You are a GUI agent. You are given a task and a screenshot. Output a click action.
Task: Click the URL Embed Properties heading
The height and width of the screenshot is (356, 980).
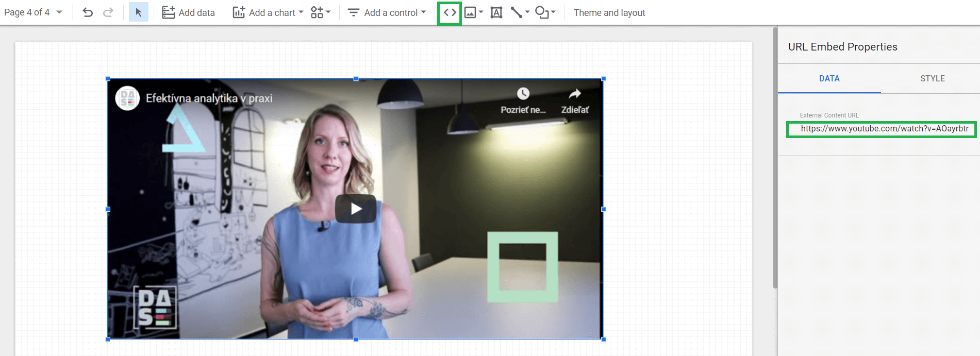coord(842,47)
